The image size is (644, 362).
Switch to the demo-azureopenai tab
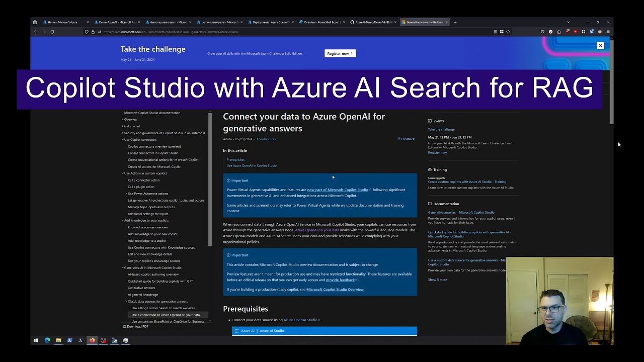pyautogui.click(x=219, y=22)
